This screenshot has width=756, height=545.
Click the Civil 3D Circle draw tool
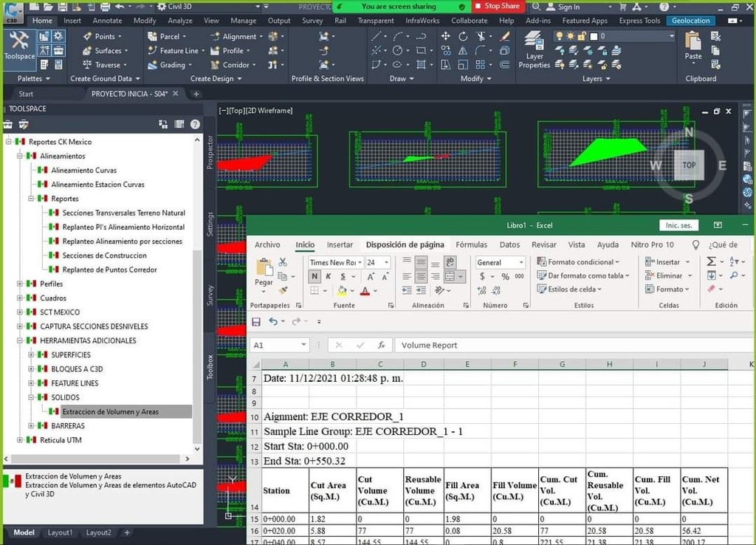click(397, 50)
